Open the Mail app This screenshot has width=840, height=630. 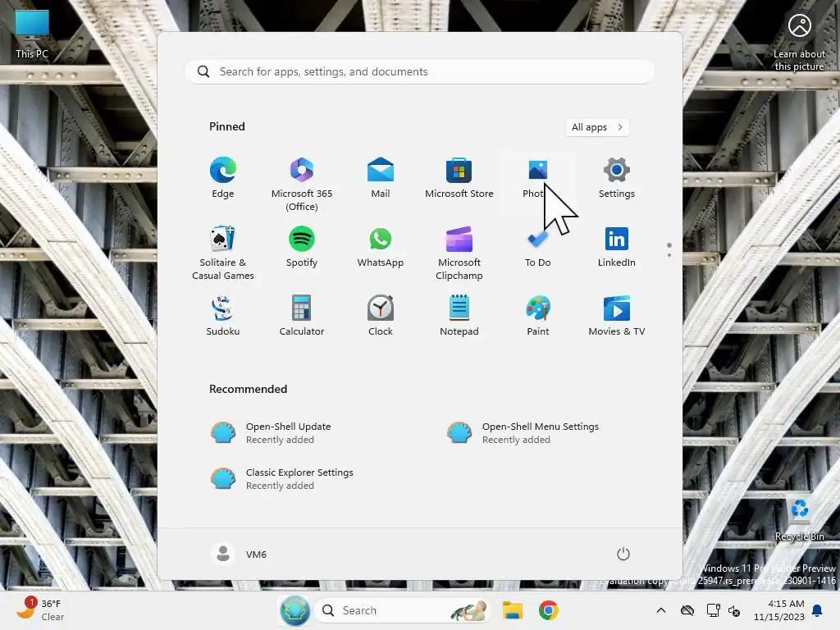pos(381,178)
